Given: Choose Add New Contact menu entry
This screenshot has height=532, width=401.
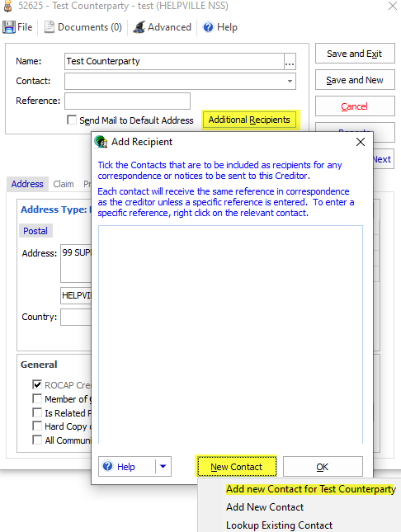Looking at the screenshot, I should [x=265, y=507].
